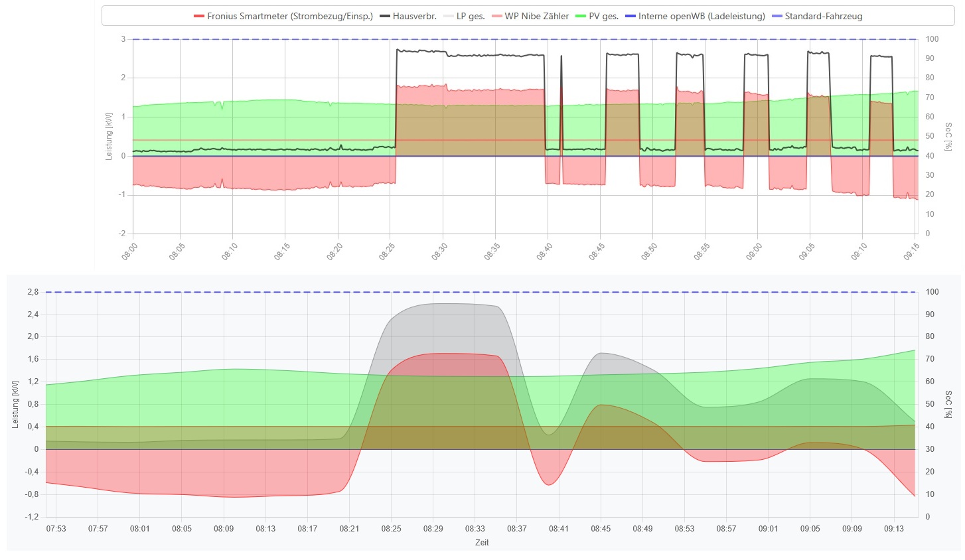
Task: Click the 09:15 tick label in upper chart
Action: (911, 251)
